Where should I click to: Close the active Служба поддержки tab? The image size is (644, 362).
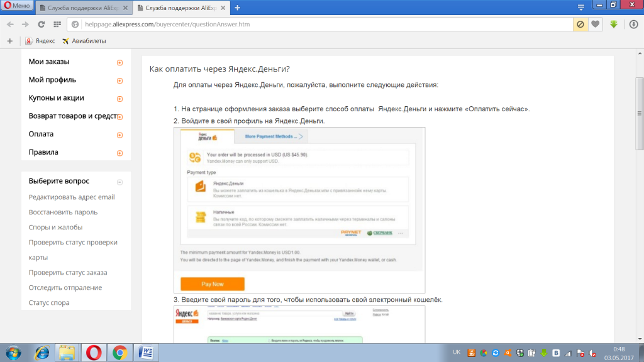(223, 8)
